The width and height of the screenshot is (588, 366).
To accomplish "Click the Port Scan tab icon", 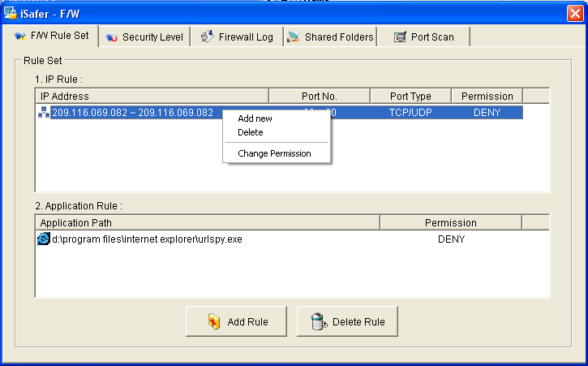I will point(400,37).
